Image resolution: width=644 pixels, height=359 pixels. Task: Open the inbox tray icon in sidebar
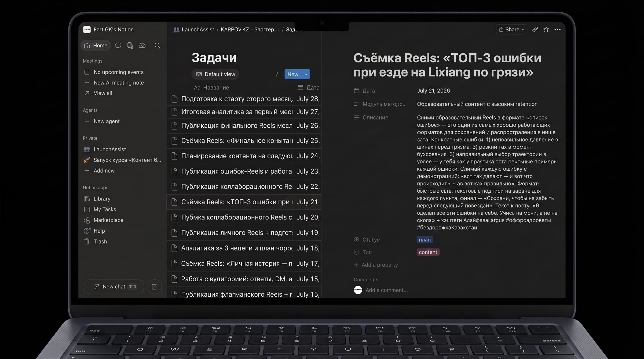142,45
